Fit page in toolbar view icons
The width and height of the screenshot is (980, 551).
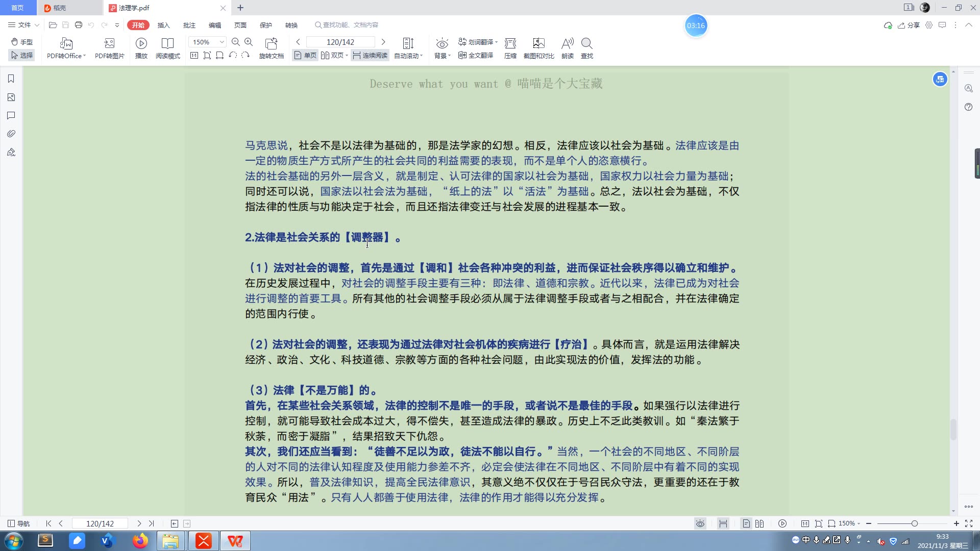[207, 55]
